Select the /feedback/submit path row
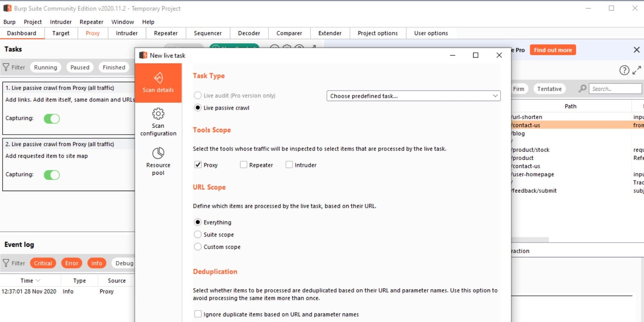This screenshot has height=322, width=644. tap(578, 191)
